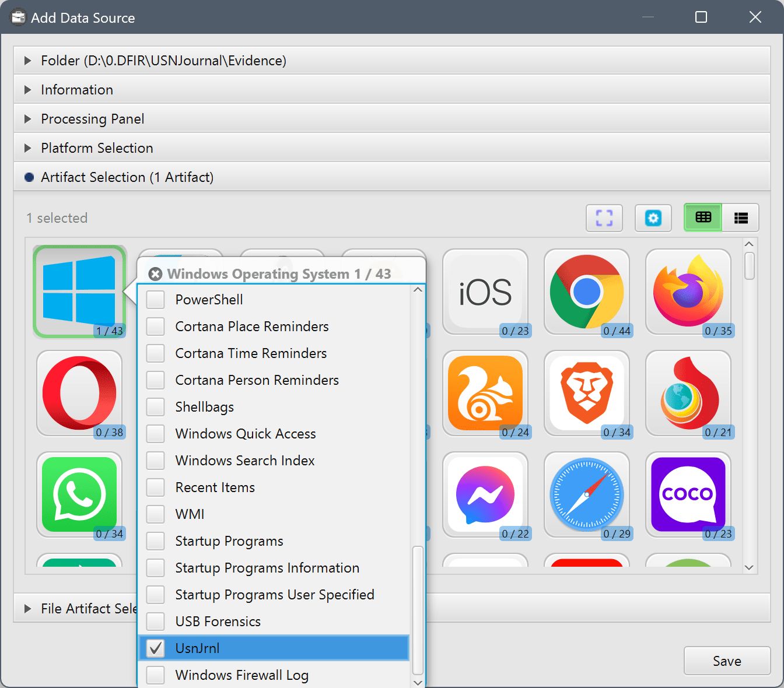Tick the Cortana Person Reminders checkbox
The height and width of the screenshot is (688, 784).
155,380
